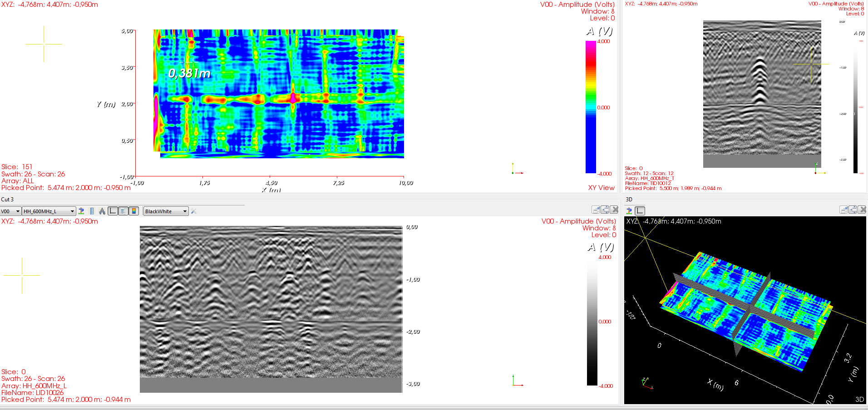Click the Swath: 26 - Scan: 26 text in Cut 3

point(33,379)
